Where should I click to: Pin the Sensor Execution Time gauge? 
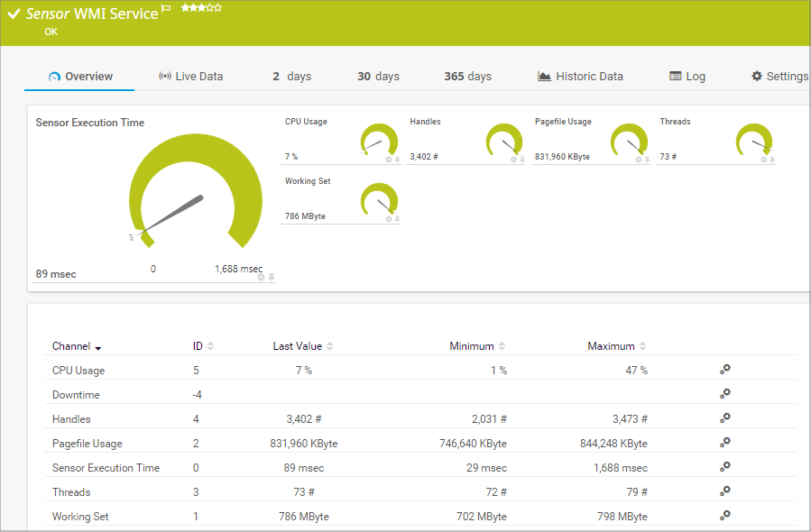pos(272,277)
